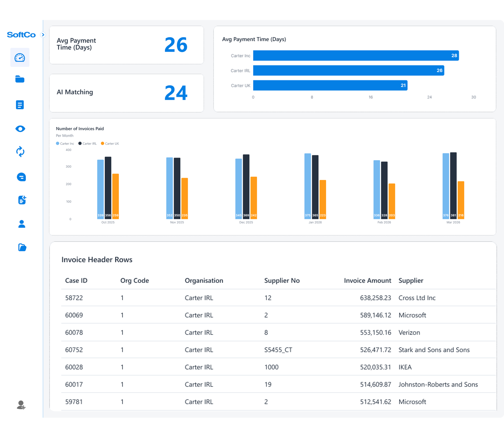Select the folder icon in the sidebar

tap(20, 79)
